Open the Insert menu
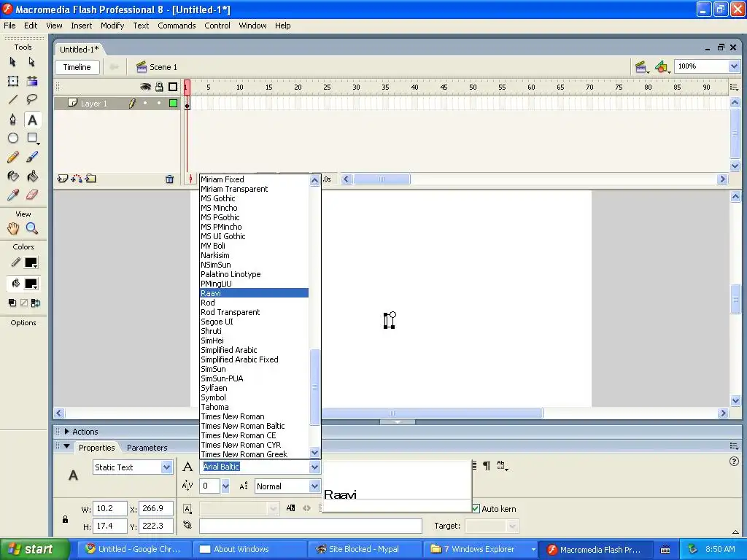This screenshot has height=560, width=747. tap(82, 26)
